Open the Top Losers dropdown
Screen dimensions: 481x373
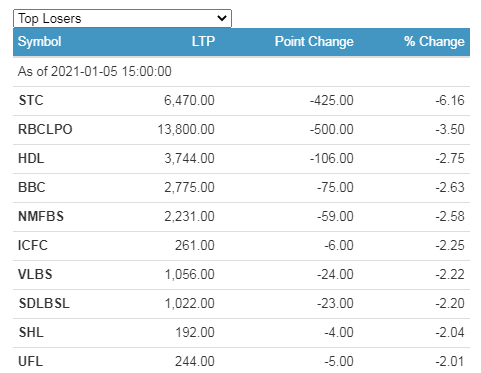coord(122,18)
